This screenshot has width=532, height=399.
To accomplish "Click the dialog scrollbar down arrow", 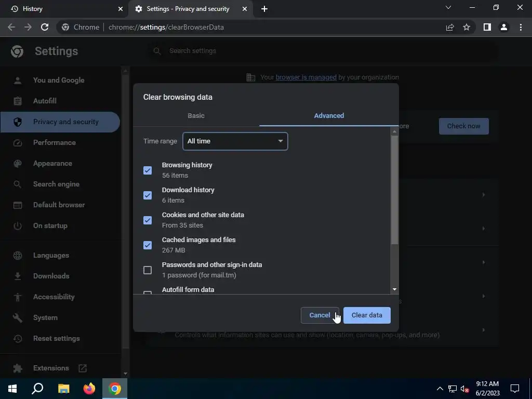I will (x=394, y=289).
